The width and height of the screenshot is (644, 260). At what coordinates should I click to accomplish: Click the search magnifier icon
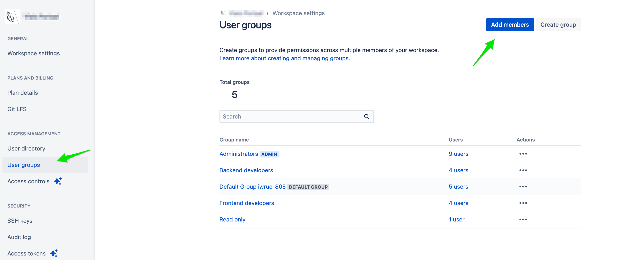pyautogui.click(x=366, y=116)
